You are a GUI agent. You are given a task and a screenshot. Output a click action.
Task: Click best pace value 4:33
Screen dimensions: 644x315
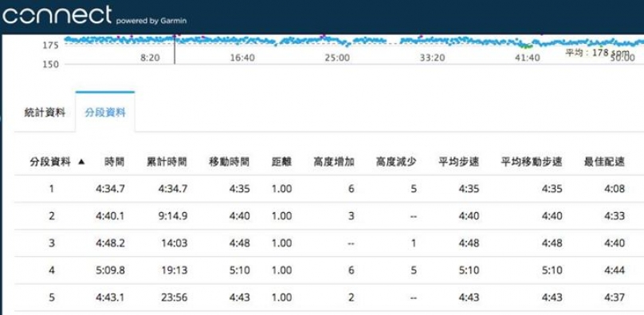tap(615, 216)
